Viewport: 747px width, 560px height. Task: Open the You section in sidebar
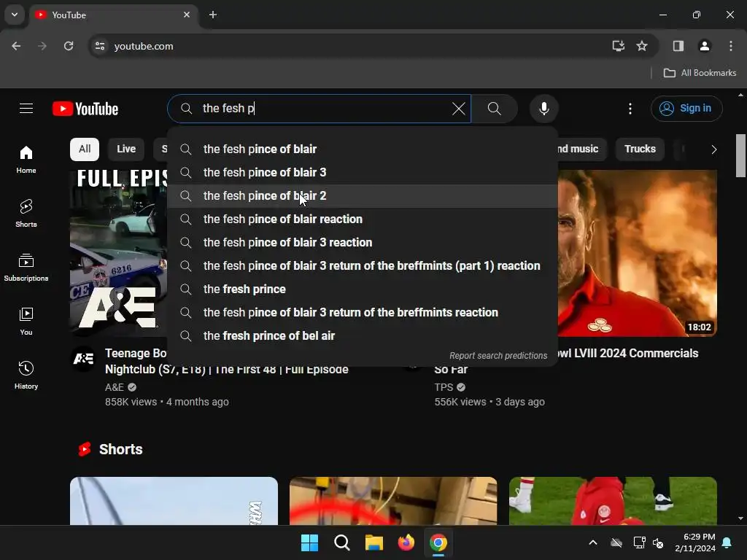point(26,322)
